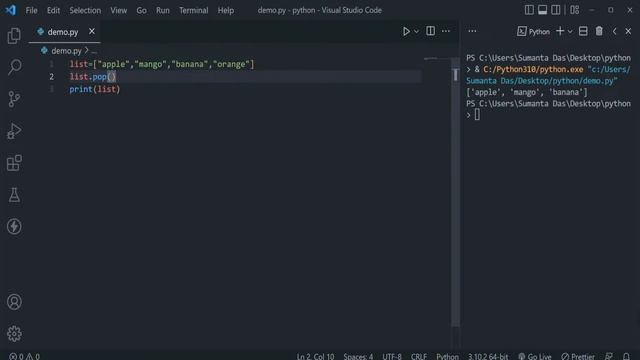Open terminal panel views ellipsis
The image size is (640, 360).
tap(472, 31)
